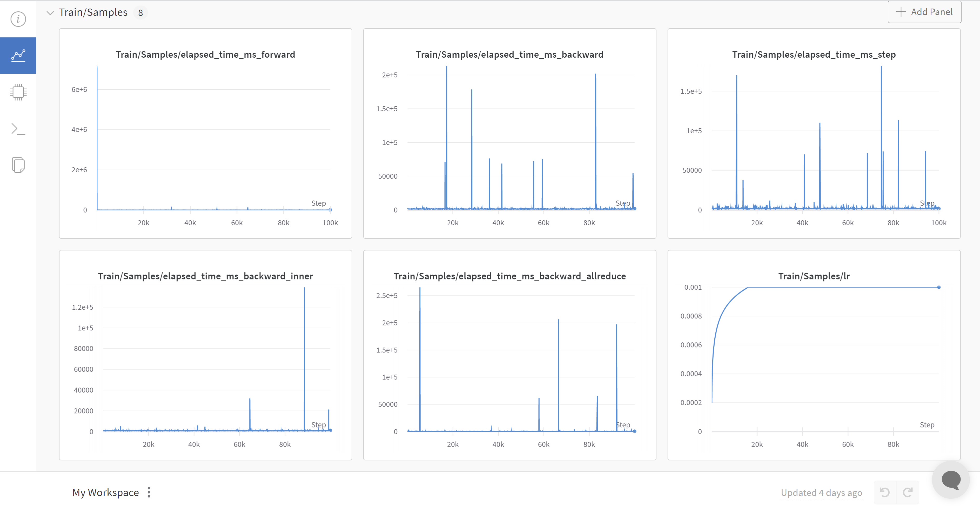Image resolution: width=980 pixels, height=512 pixels.
Task: Click the Add Panel button
Action: [924, 12]
